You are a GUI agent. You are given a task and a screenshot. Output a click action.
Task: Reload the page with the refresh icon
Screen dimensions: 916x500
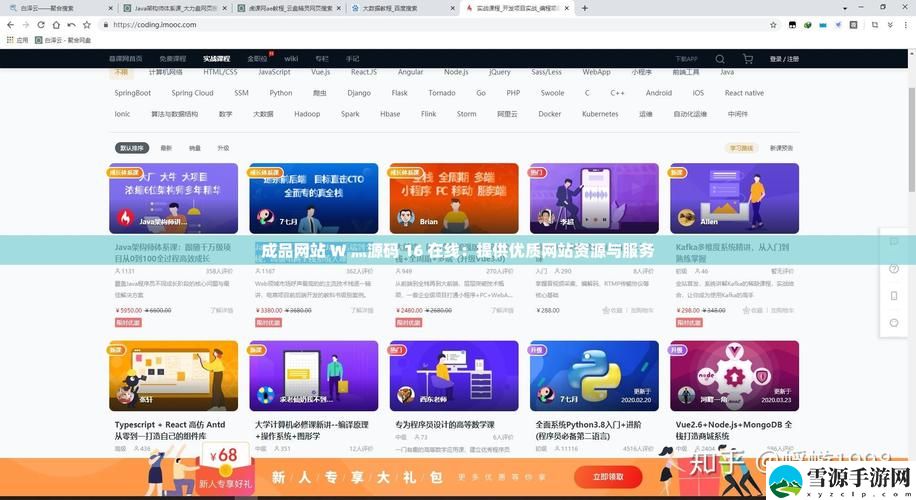(41, 25)
